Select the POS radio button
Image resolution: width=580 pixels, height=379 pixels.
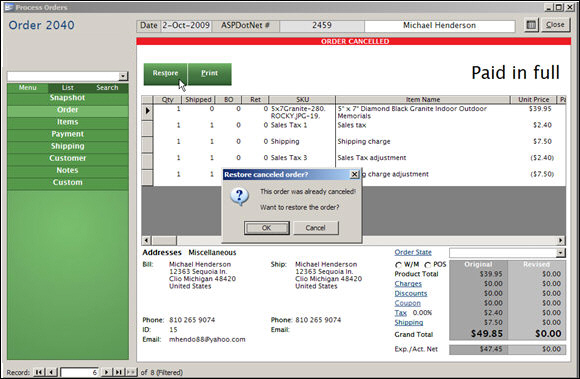point(428,265)
